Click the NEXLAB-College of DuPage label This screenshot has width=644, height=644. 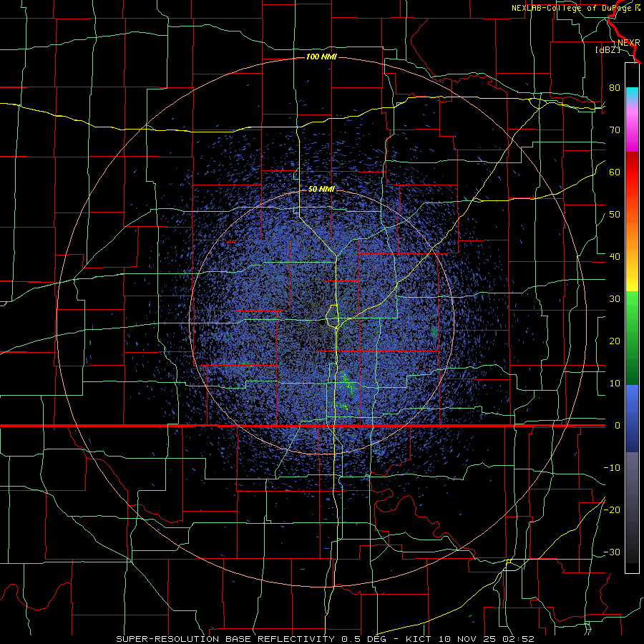click(575, 8)
